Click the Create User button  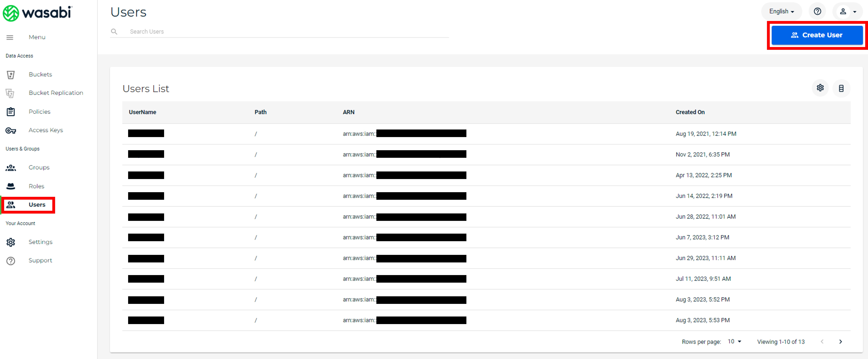816,35
